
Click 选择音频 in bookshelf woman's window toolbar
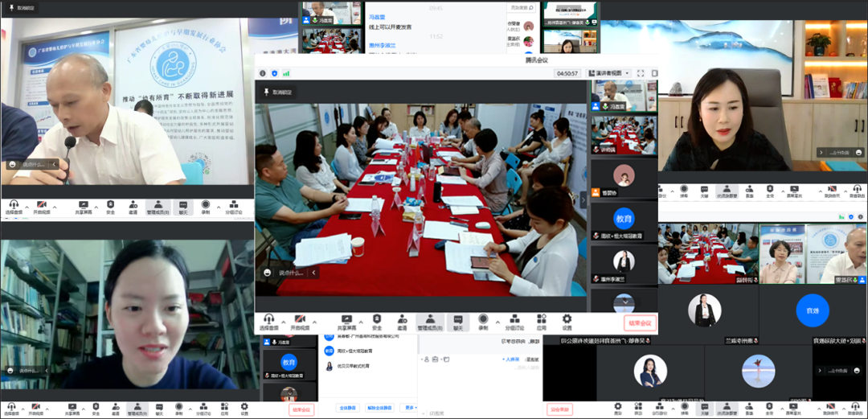tap(11, 409)
